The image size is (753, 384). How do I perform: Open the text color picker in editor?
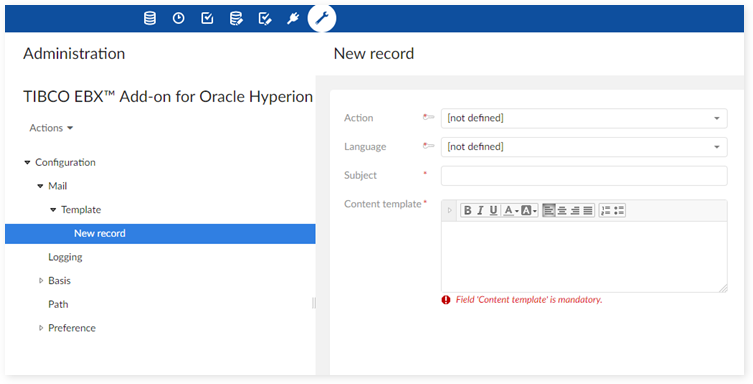pyautogui.click(x=510, y=210)
